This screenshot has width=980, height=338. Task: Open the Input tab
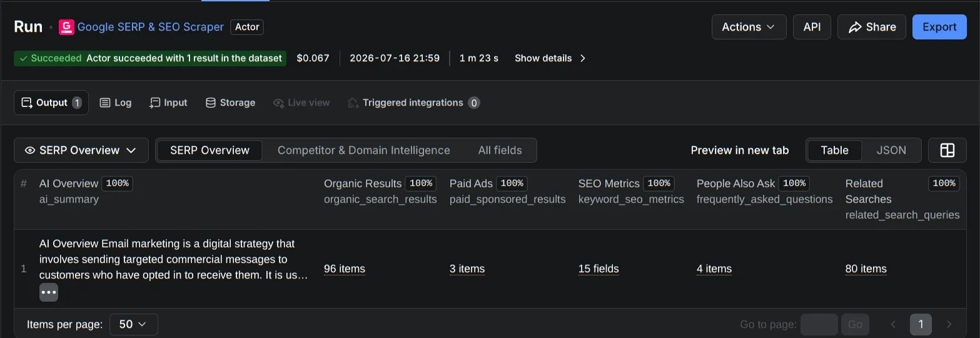point(168,103)
